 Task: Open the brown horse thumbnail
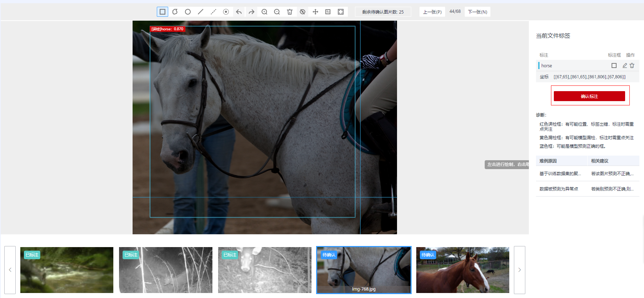[463, 270]
